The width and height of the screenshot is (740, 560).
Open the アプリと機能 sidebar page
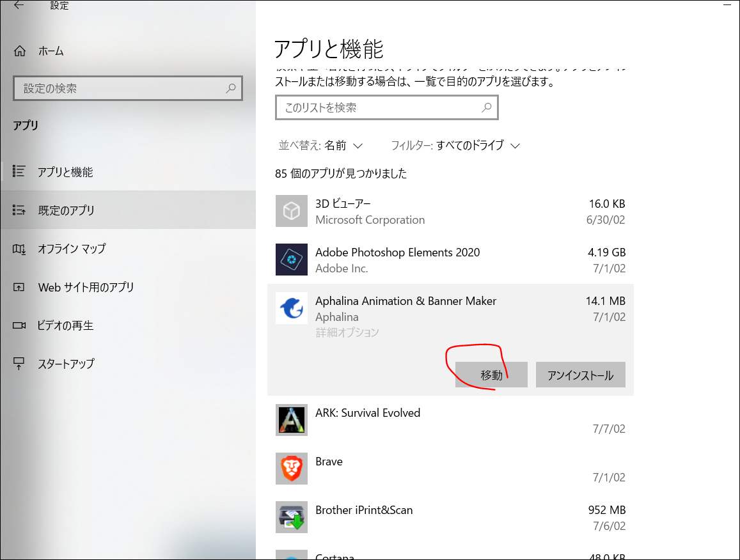128,172
